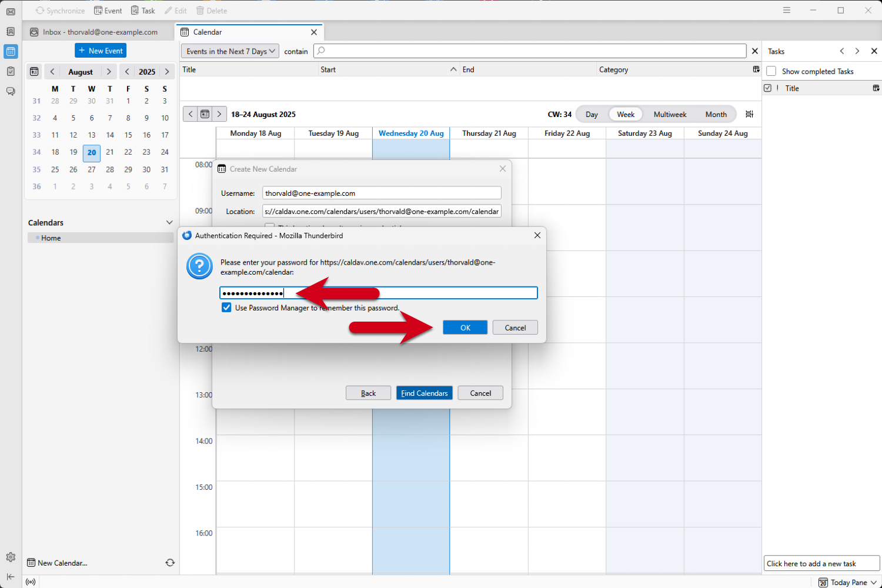Viewport: 882px width, 588px height.
Task: Toggle the checkbox beside the Title task header
Action: point(769,88)
